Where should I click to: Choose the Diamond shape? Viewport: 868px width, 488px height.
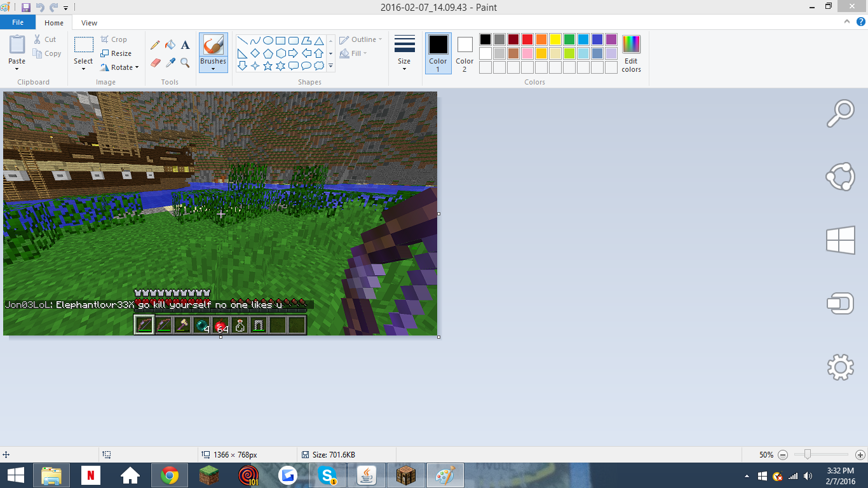(255, 53)
